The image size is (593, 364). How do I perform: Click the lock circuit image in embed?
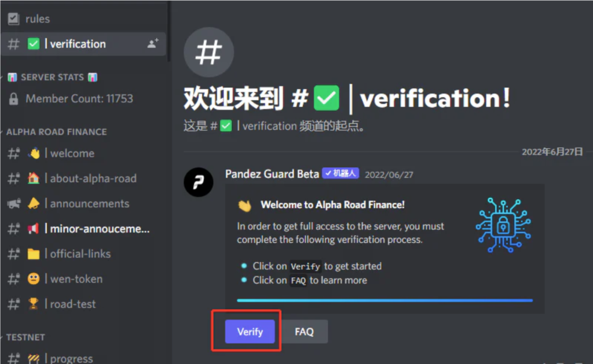pos(503,225)
